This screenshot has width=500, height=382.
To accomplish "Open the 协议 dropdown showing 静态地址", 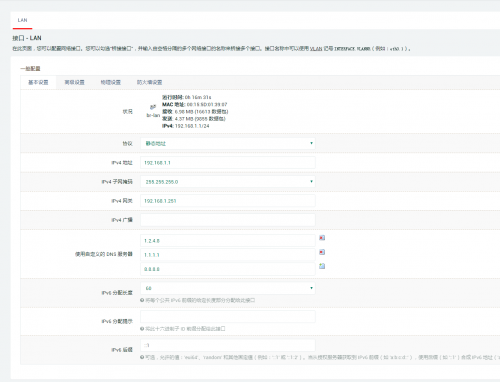I will click(228, 143).
